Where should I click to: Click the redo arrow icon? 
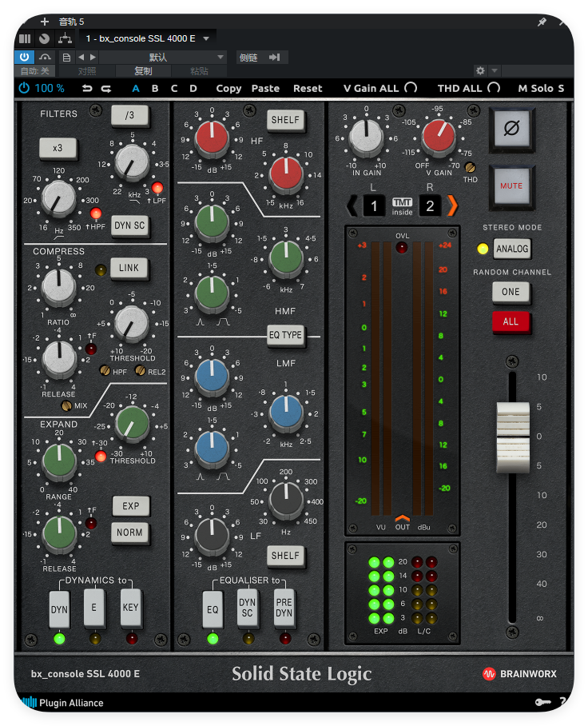(x=106, y=89)
